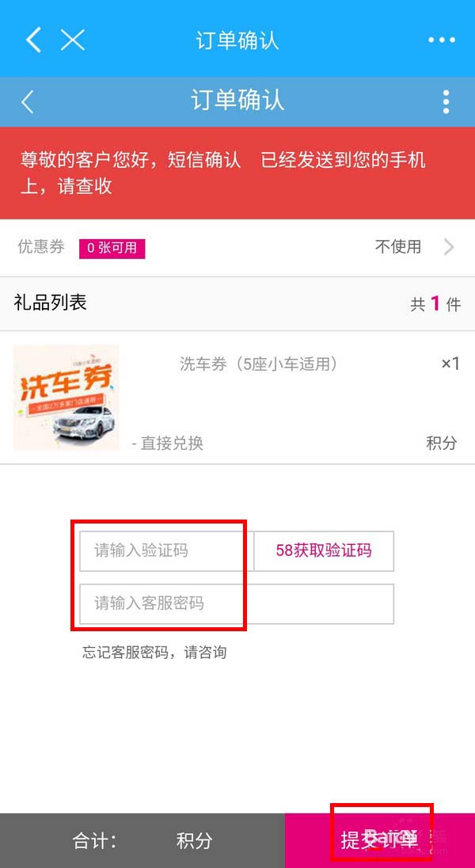475x868 pixels.
Task: Tap the 洗车券（5座小车适用）title
Action: click(x=259, y=364)
